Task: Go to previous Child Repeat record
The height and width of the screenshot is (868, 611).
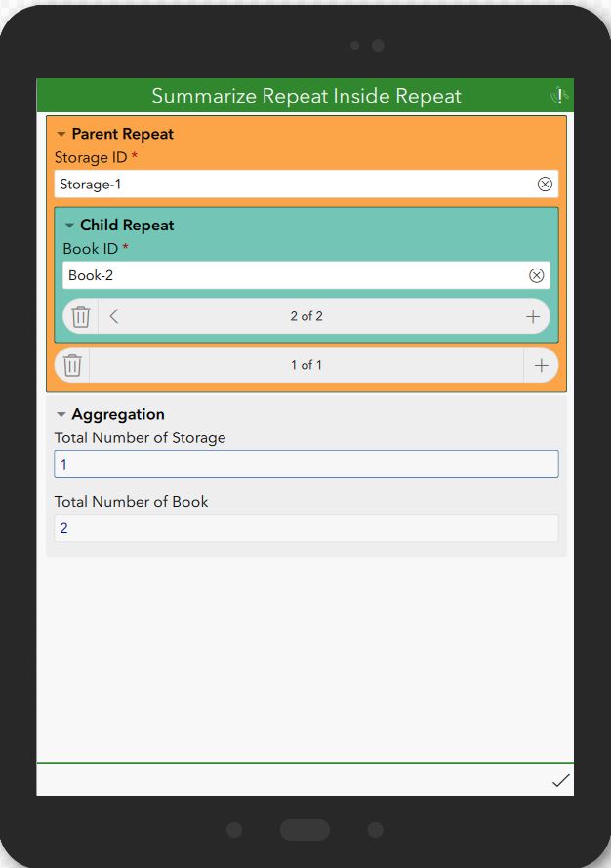Action: coord(114,316)
